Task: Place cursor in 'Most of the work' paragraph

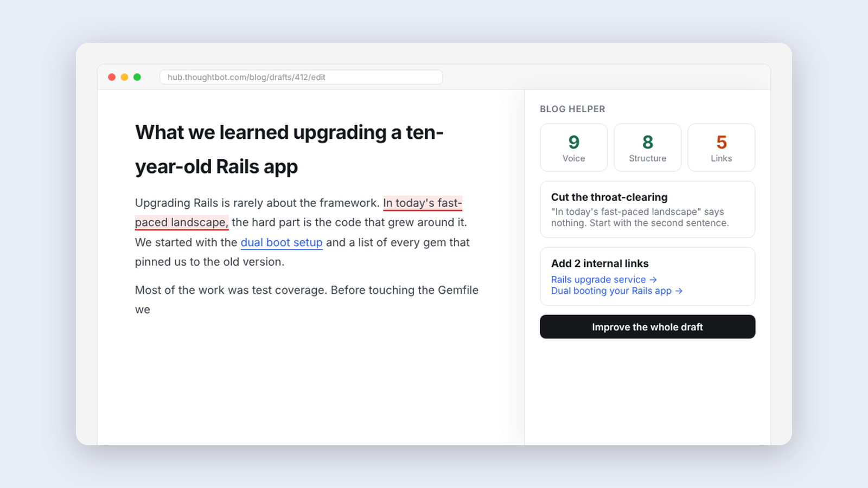Action: pyautogui.click(x=307, y=300)
